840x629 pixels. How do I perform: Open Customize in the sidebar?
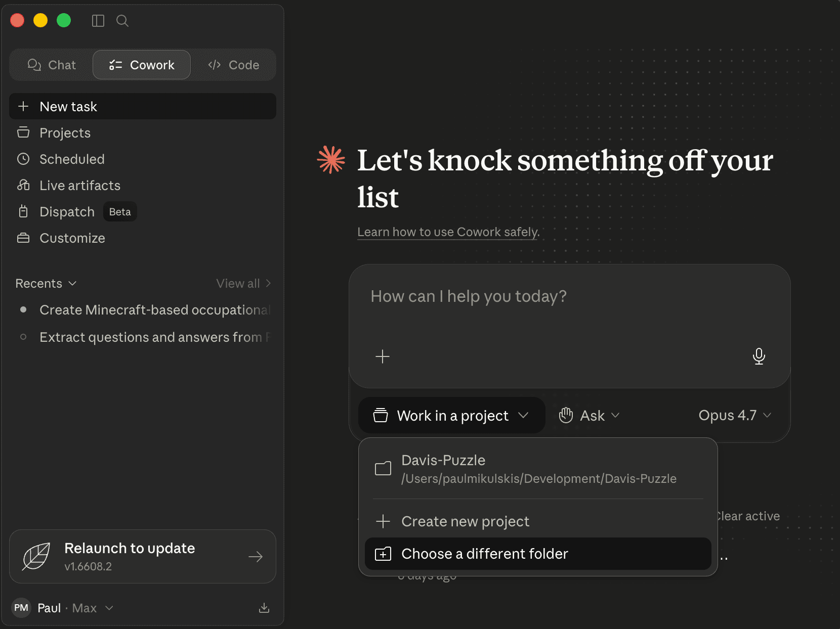pyautogui.click(x=143, y=238)
